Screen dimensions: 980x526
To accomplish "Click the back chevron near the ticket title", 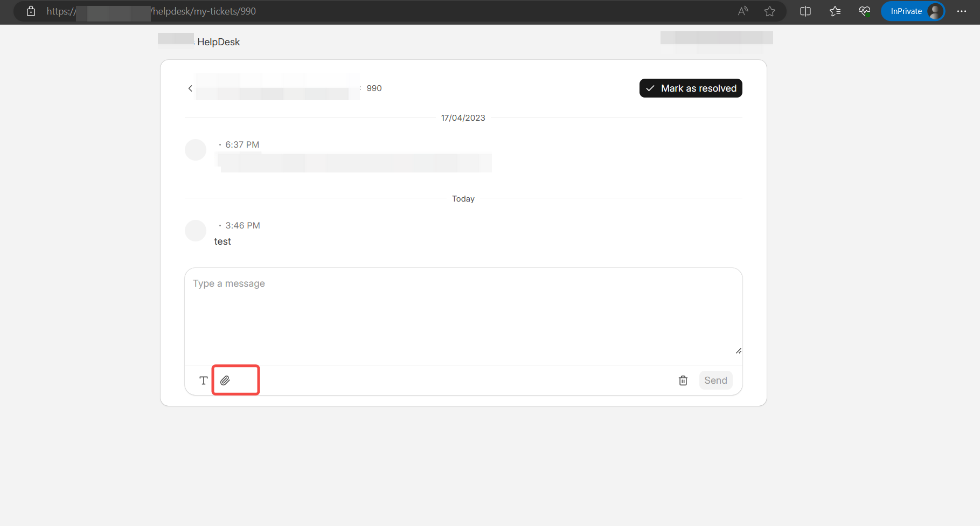I will point(190,88).
